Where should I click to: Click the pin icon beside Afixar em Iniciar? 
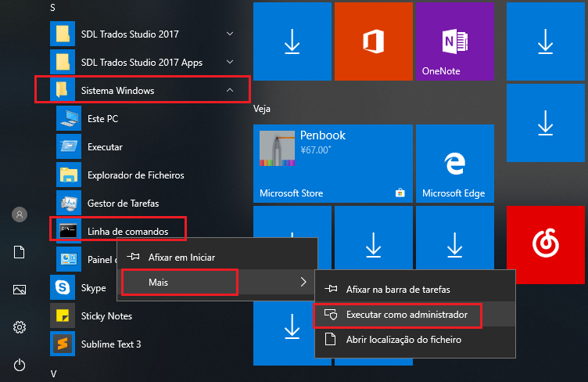click(133, 257)
